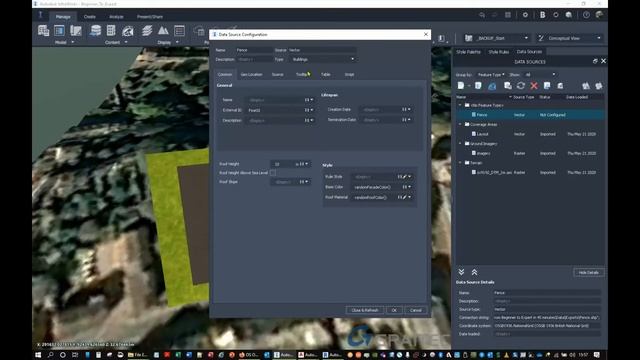Switch to the Style Palette panel tab
This screenshot has width=640, height=360.
point(468,52)
